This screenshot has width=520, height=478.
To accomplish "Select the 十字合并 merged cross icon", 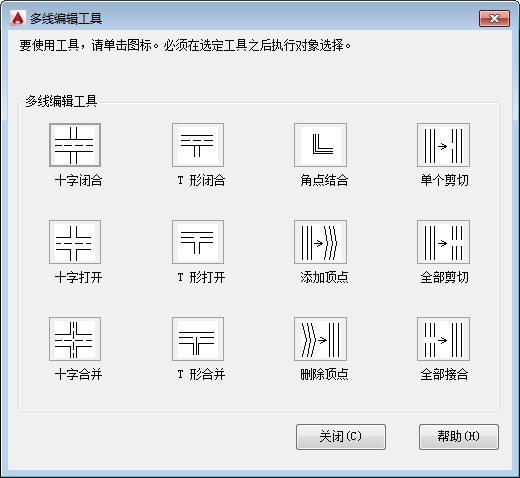I will tap(75, 339).
